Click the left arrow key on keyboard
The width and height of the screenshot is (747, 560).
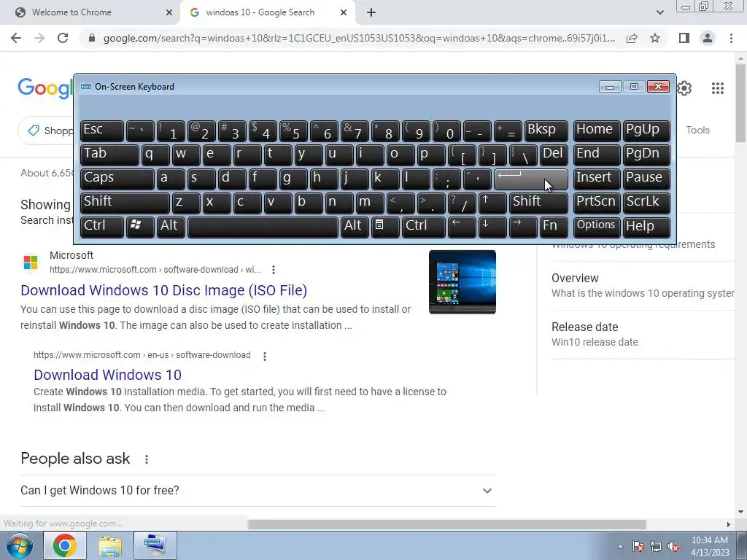point(462,227)
